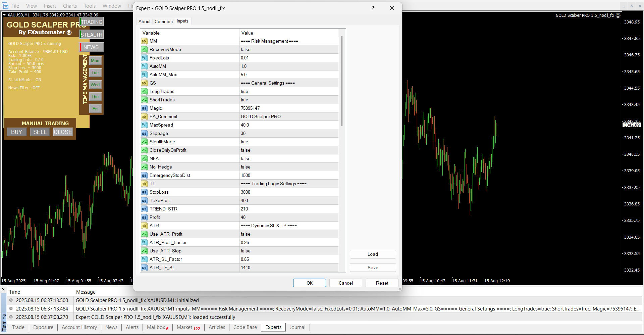Switch to the Journal terminal tab
644x335 pixels.
tap(297, 327)
